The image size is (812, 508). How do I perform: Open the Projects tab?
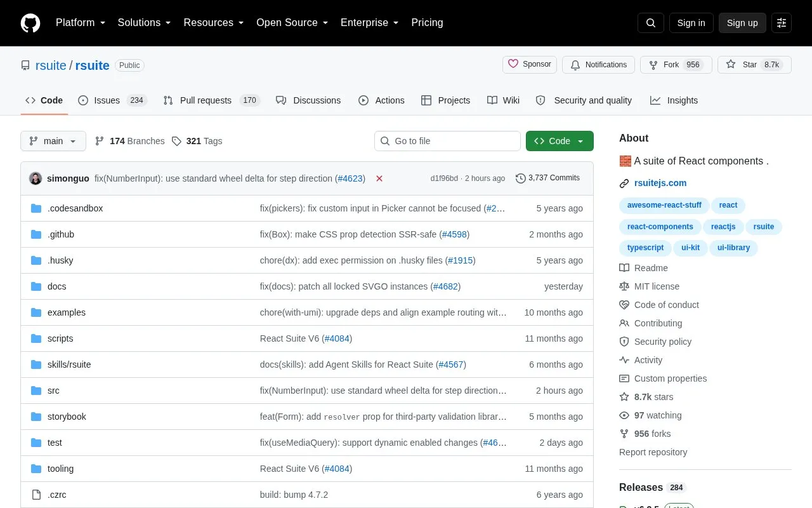[445, 100]
